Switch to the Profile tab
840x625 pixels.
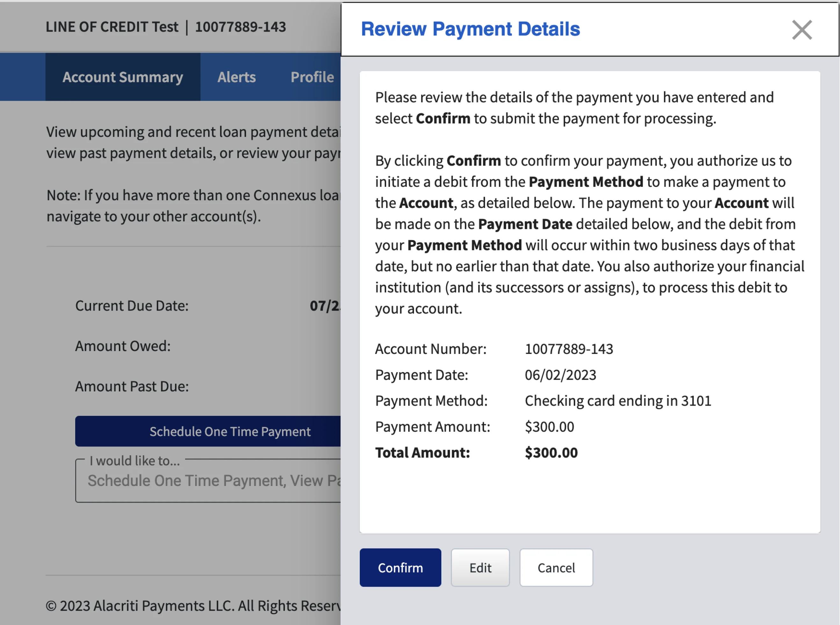click(x=312, y=77)
